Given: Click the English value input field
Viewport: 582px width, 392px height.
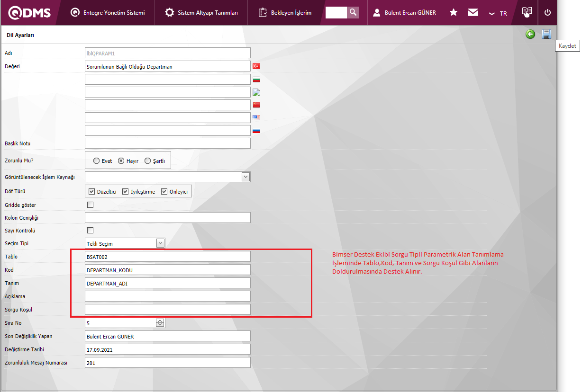Looking at the screenshot, I should click(x=168, y=117).
